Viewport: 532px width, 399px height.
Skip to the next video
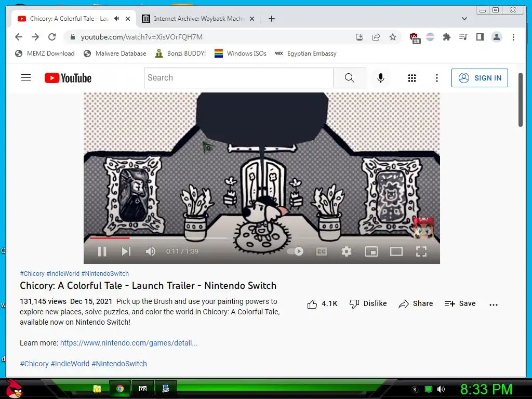pyautogui.click(x=126, y=251)
